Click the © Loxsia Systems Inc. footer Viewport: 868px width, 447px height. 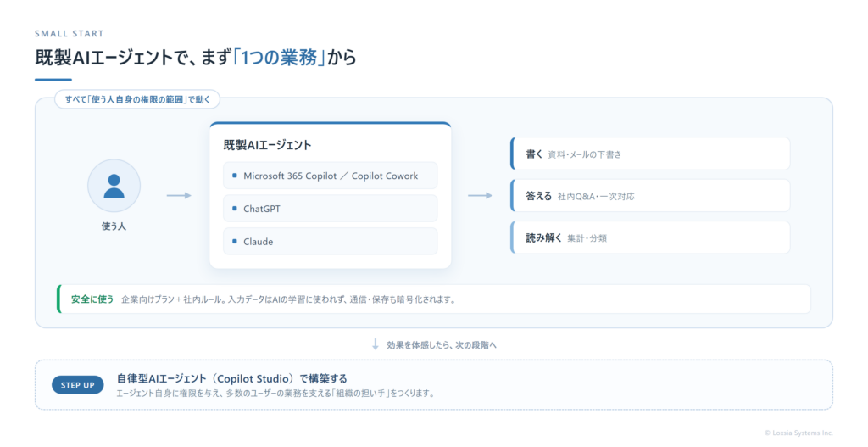(798, 433)
